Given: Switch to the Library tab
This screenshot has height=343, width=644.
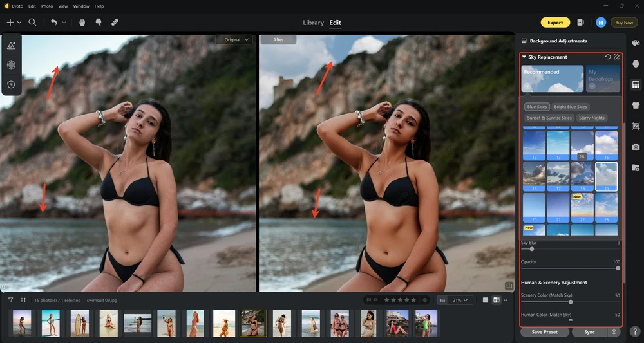Looking at the screenshot, I should (314, 23).
